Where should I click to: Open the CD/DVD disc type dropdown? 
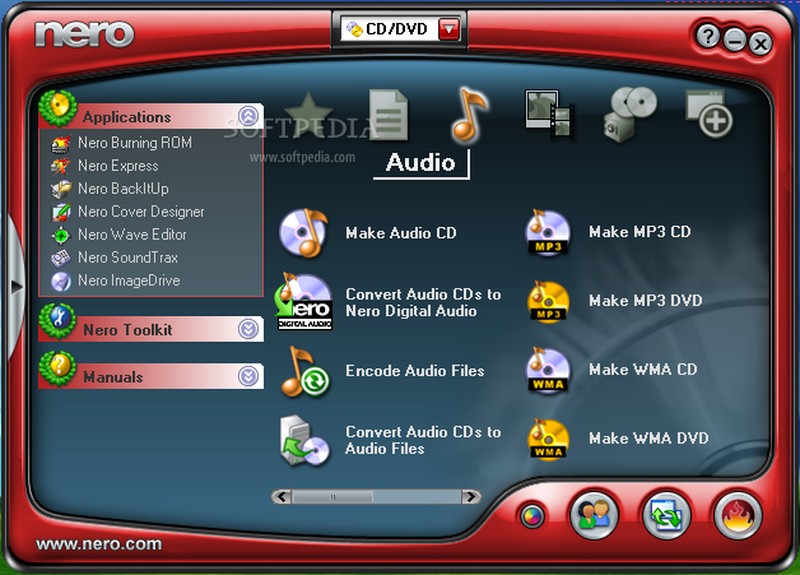tap(449, 29)
